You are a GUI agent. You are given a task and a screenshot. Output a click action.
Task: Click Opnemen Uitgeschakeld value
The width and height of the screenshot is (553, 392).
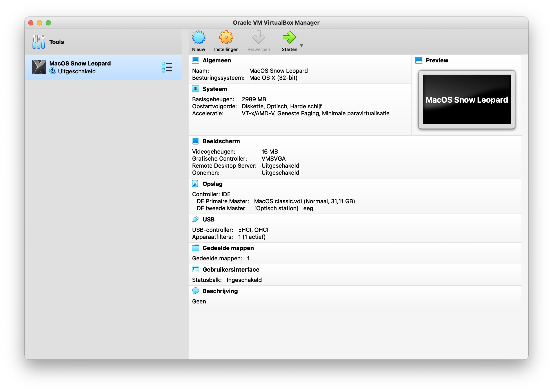(280, 172)
